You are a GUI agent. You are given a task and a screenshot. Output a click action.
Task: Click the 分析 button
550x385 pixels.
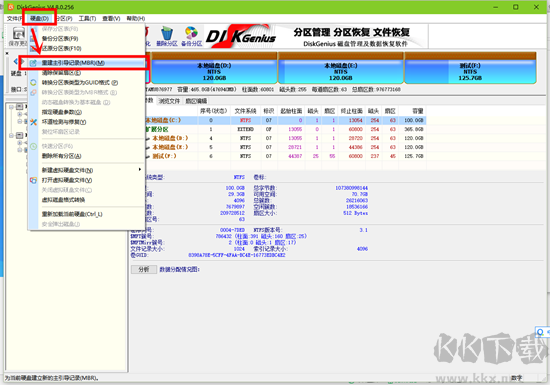(144, 269)
